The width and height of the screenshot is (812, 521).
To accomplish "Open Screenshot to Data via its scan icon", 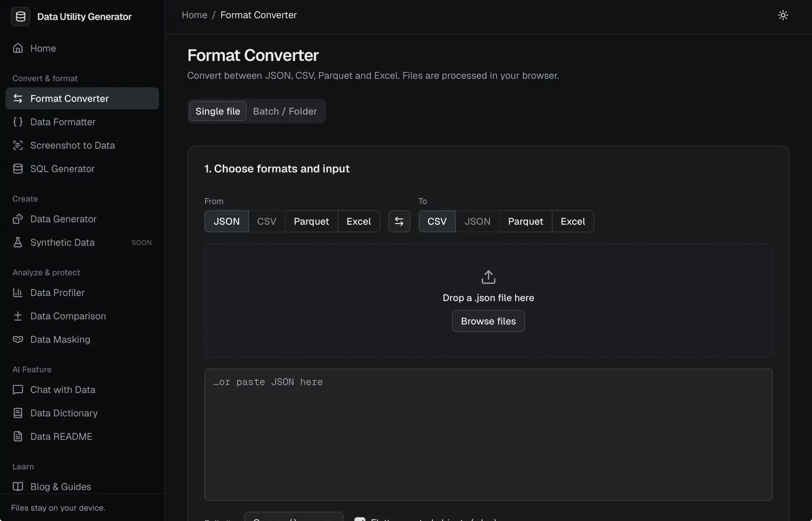I will tap(18, 145).
